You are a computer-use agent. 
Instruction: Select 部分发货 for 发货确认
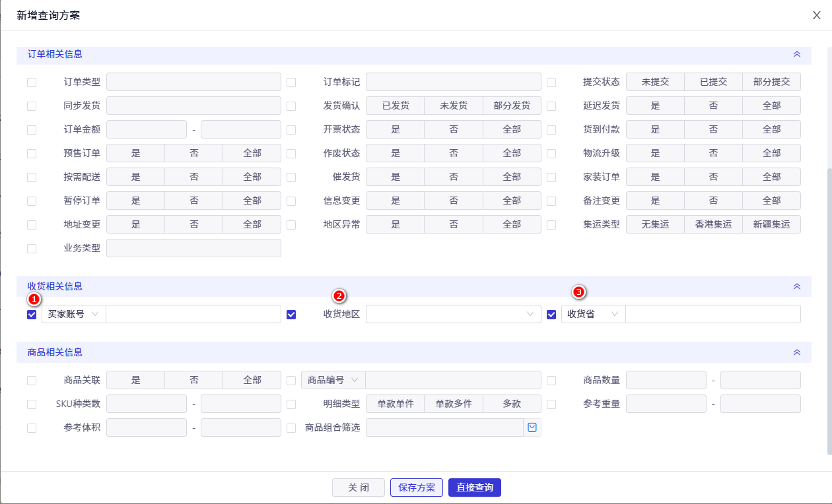512,106
